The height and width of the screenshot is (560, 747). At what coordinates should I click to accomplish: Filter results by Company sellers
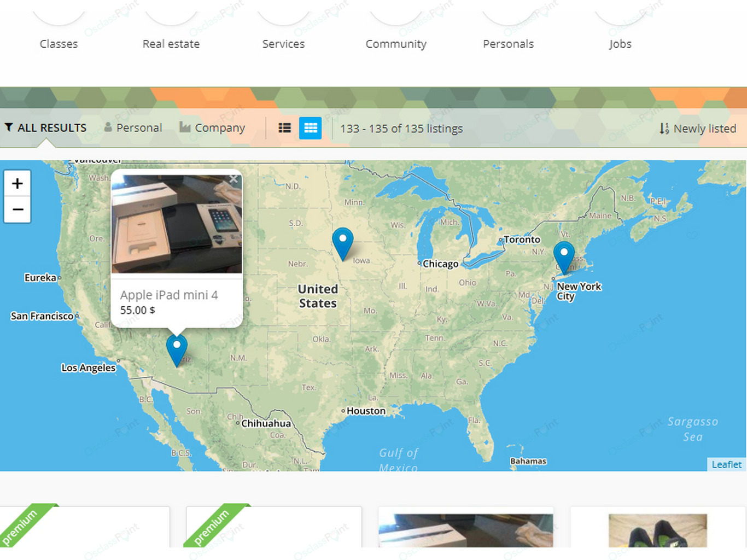(212, 127)
